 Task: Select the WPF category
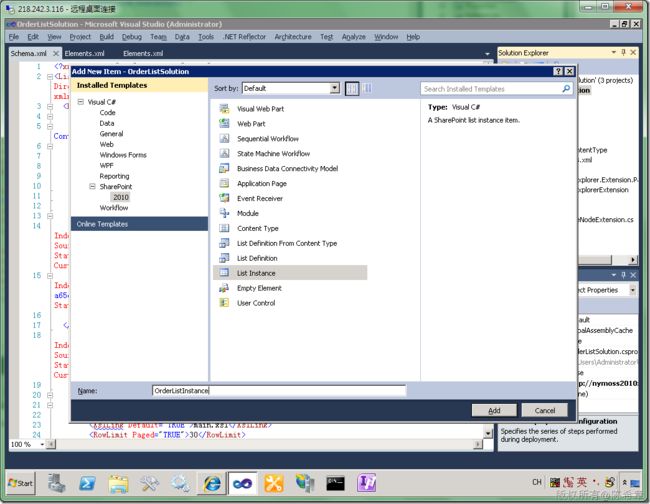click(x=107, y=165)
